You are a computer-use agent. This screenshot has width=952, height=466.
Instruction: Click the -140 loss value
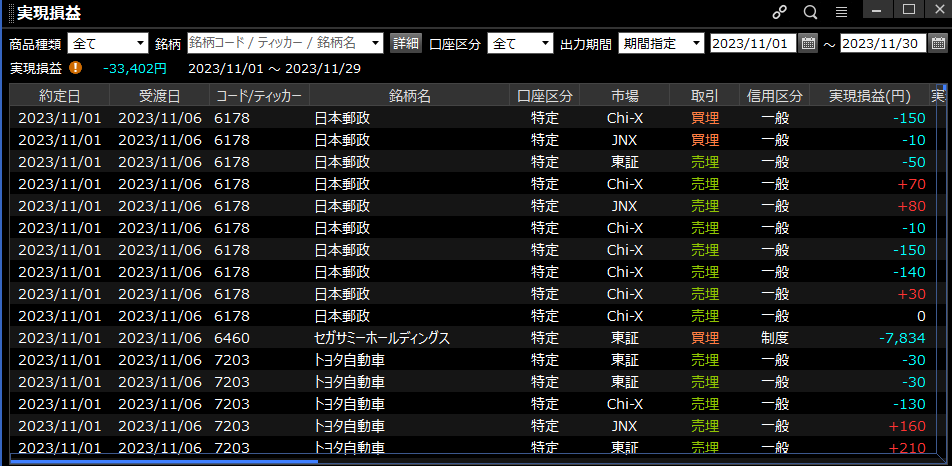(909, 272)
